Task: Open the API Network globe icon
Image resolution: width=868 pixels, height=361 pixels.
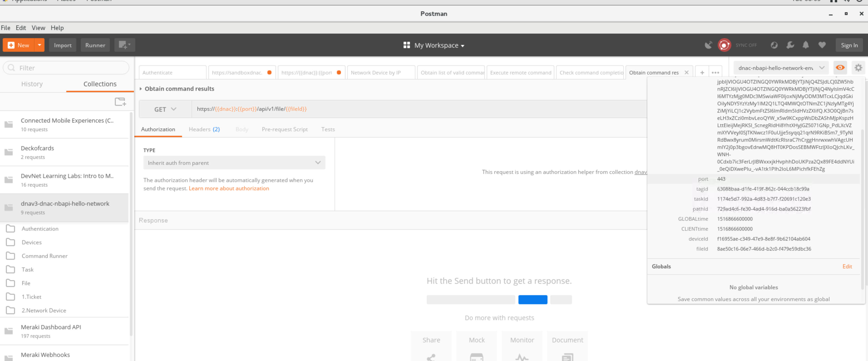Action: [774, 45]
